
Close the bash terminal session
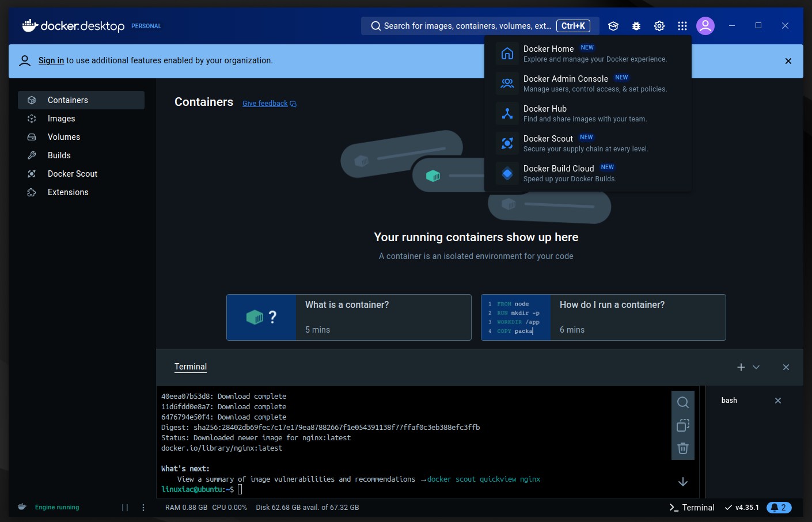click(x=778, y=401)
